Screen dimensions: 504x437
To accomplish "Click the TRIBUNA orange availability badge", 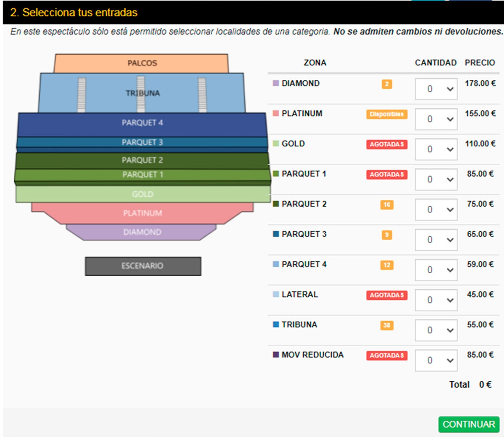I will [387, 325].
